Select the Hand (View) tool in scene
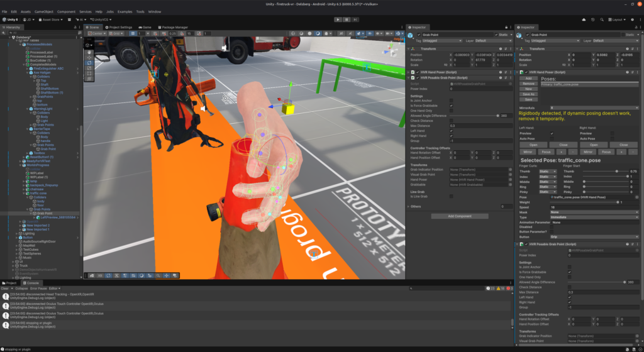This screenshot has width=644, height=352. tap(89, 52)
